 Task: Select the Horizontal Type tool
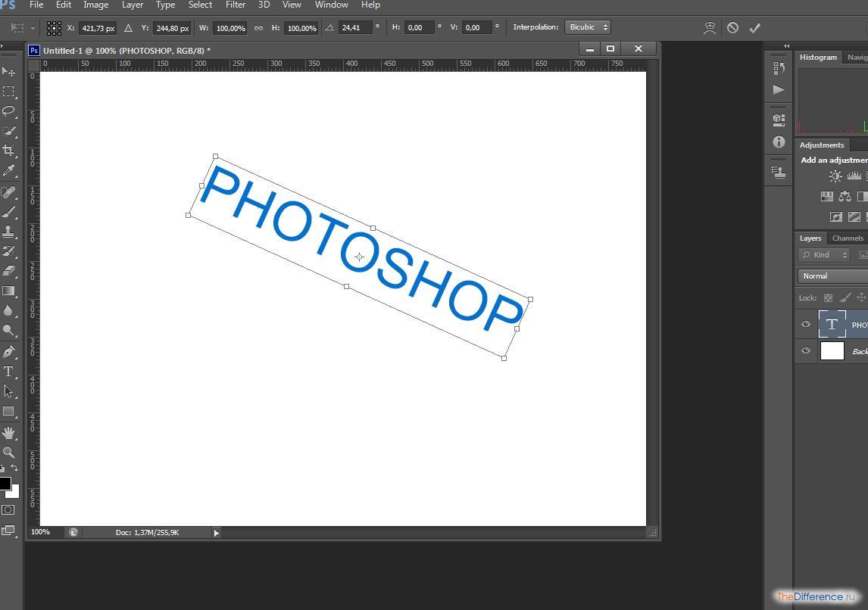[x=9, y=372]
